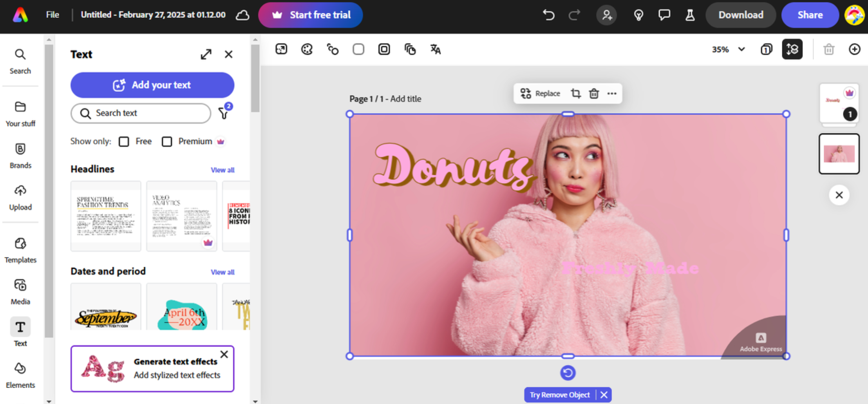868x404 pixels.
Task: Click the Add your text button
Action: (x=152, y=85)
